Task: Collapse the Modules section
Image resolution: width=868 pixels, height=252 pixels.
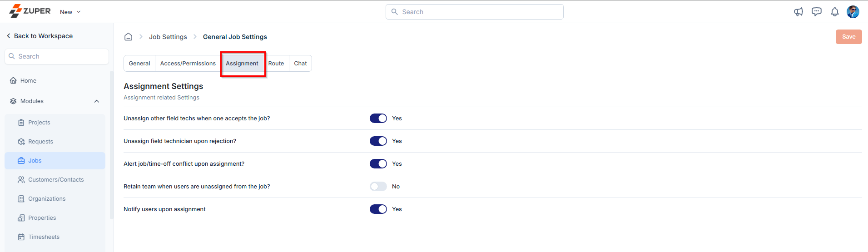Action: coord(96,101)
